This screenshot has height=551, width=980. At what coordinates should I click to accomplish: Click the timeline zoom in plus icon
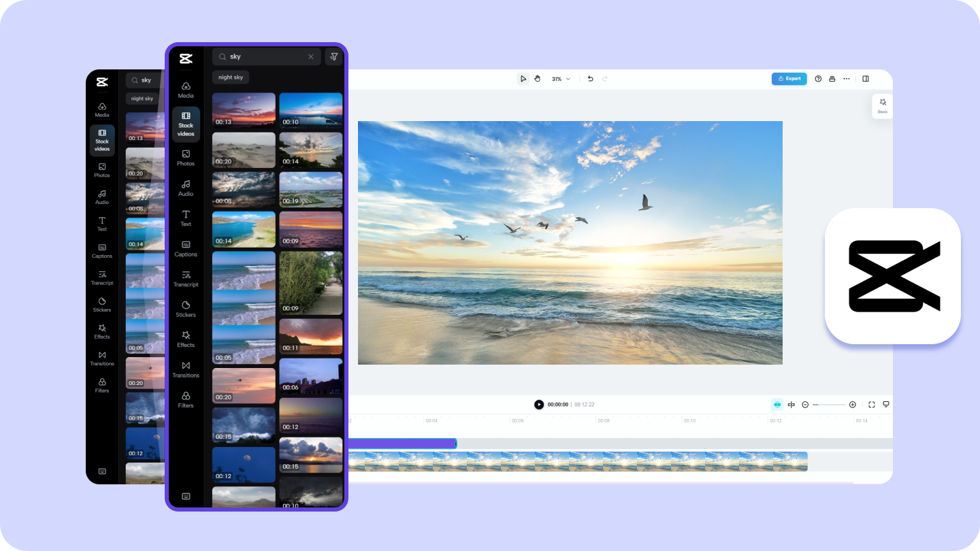[852, 405]
